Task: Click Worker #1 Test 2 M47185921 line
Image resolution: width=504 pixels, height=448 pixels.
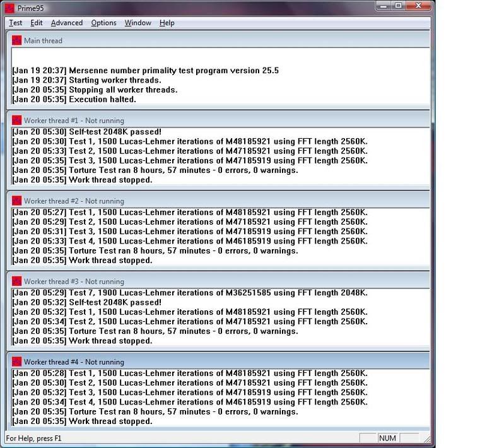Action: (x=190, y=151)
